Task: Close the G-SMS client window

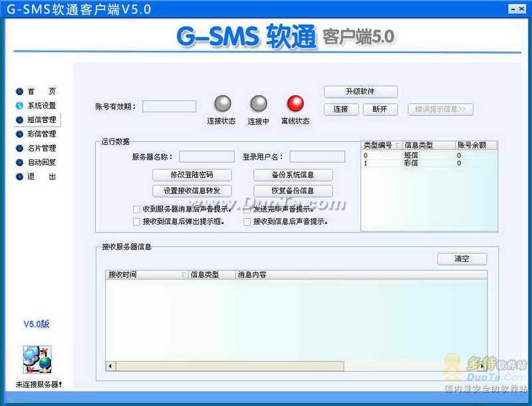Action: [x=522, y=9]
